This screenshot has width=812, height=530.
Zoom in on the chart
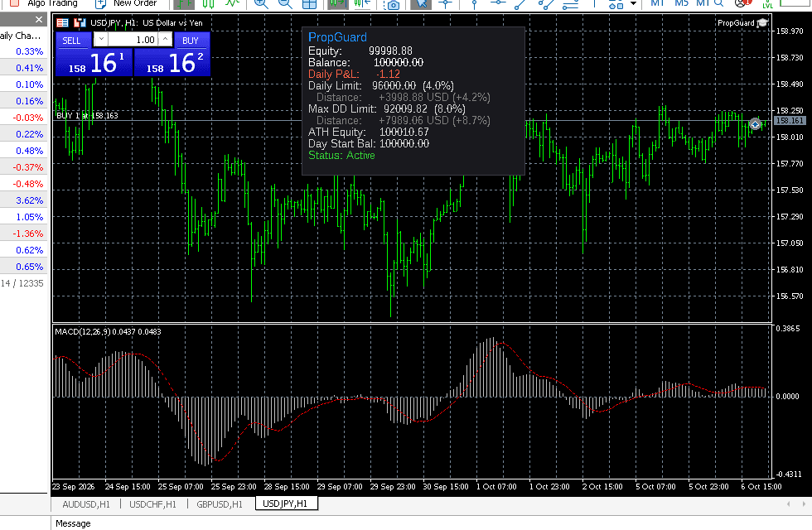[261, 3]
